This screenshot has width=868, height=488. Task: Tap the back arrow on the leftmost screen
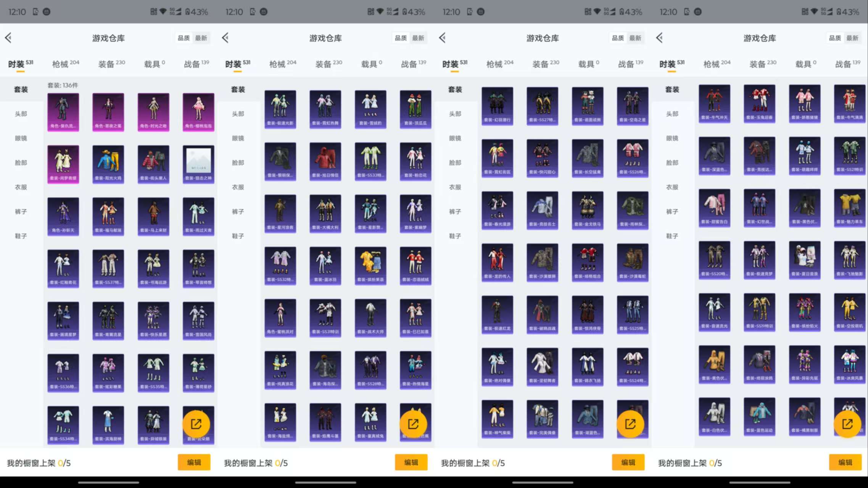(x=8, y=38)
